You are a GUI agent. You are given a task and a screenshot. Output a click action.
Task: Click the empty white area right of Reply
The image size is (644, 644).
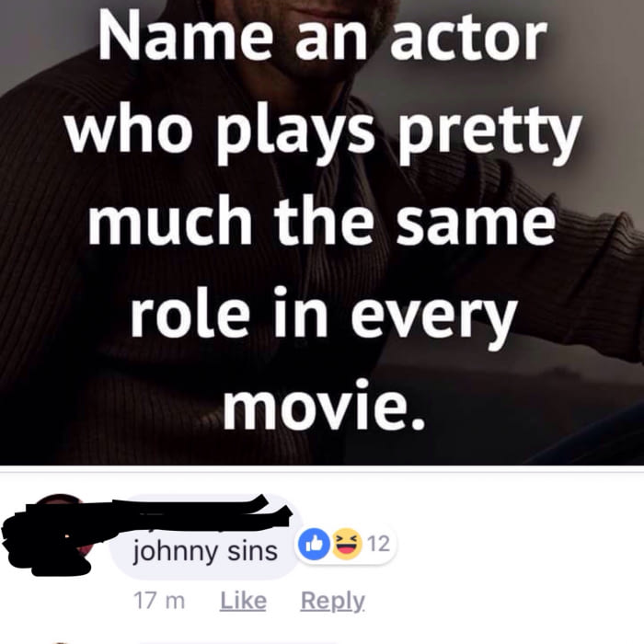coord(505,601)
